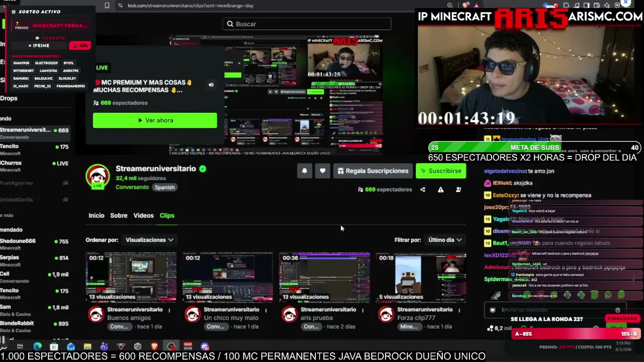644x362 pixels.
Task: Play the Un chico muy malo clip thumbnail
Action: [227, 278]
